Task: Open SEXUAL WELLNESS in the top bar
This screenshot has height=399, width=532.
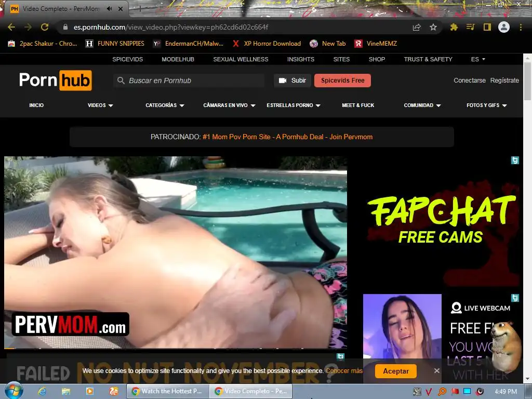Action: point(241,59)
